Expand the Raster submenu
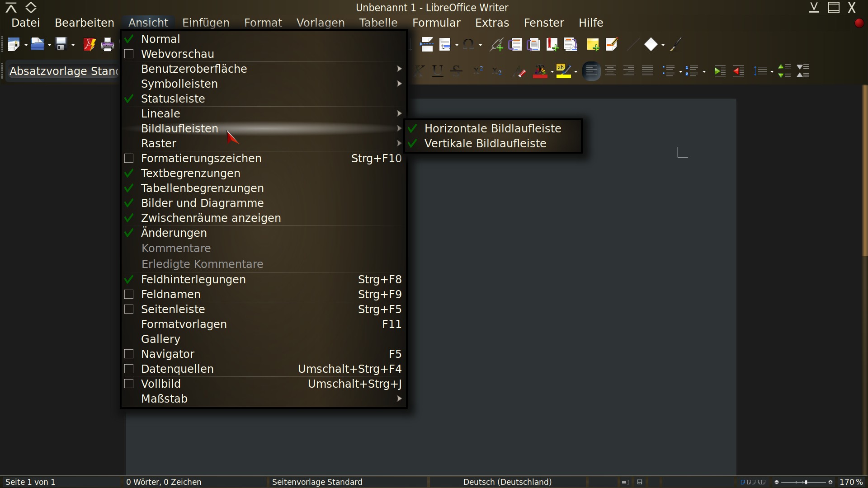868x488 pixels. [264, 143]
